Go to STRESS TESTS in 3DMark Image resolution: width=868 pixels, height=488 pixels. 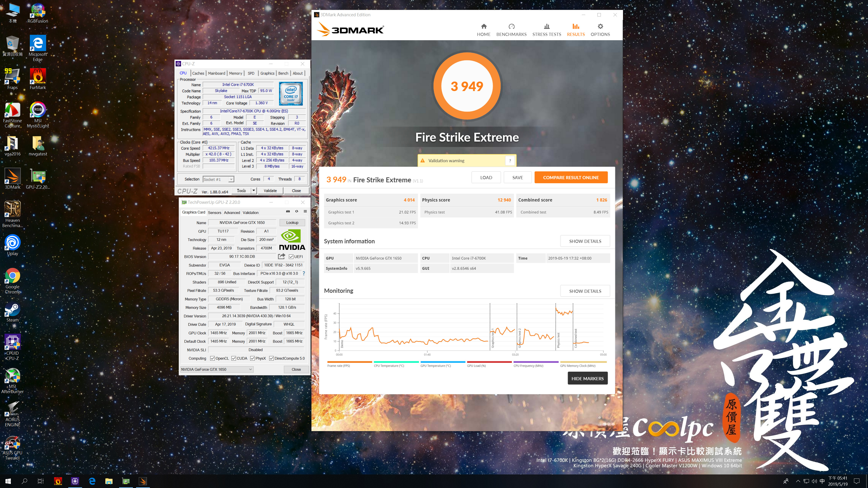(x=547, y=30)
